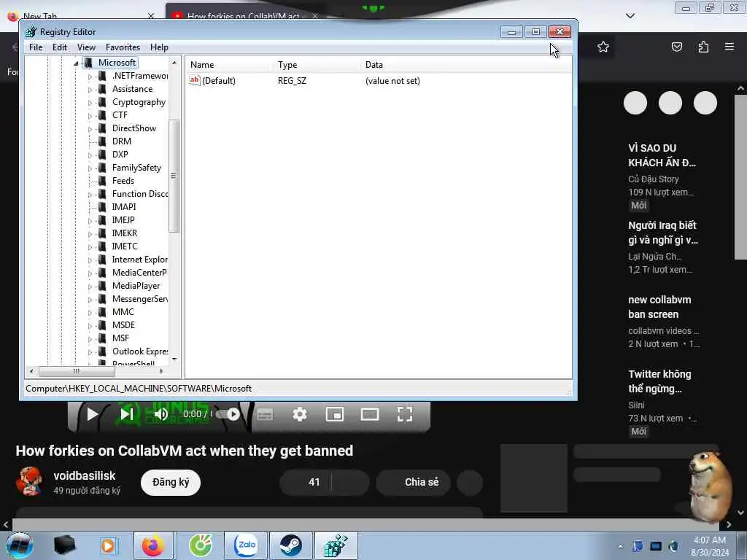
Task: Open the Windows Start button
Action: [x=20, y=545]
